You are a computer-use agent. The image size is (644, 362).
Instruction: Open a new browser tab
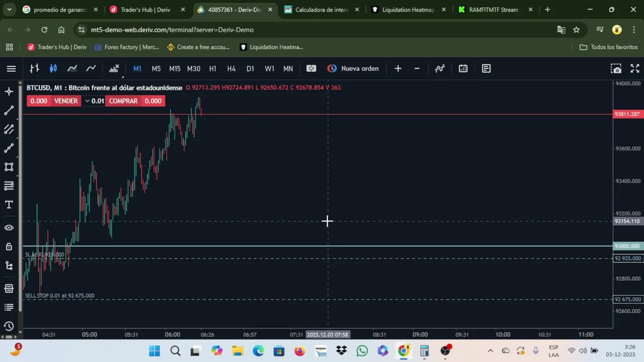click(547, 10)
